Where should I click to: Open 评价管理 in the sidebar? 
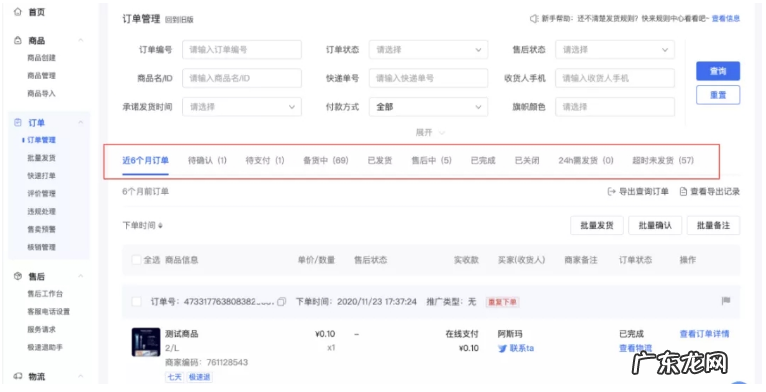tap(42, 194)
